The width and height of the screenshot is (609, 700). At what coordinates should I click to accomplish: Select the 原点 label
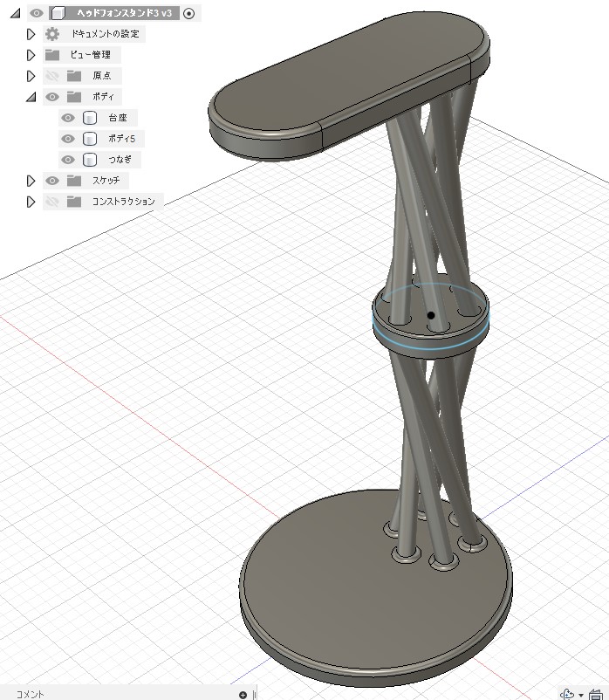pos(102,76)
